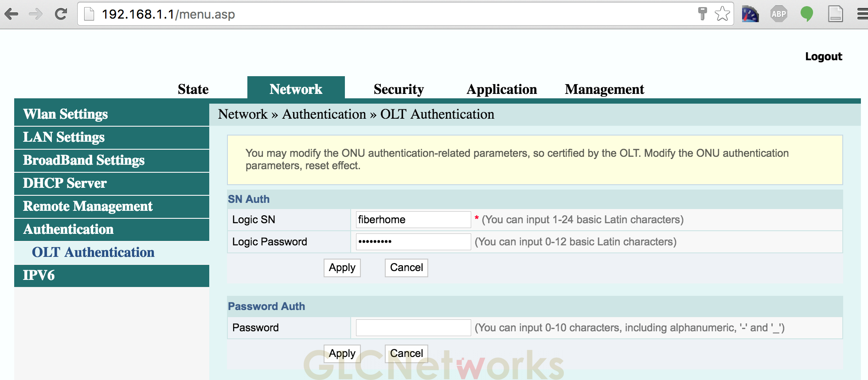Click the Logic Password field

(x=413, y=242)
